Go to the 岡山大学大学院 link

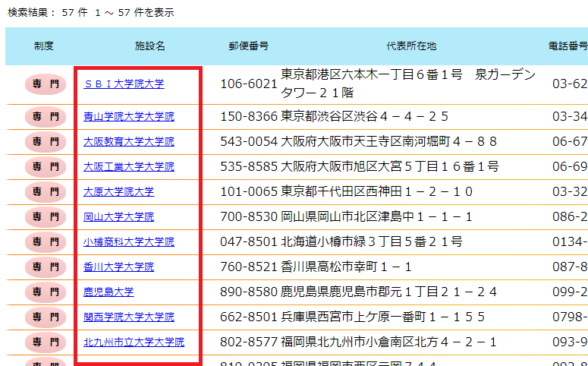click(x=119, y=217)
